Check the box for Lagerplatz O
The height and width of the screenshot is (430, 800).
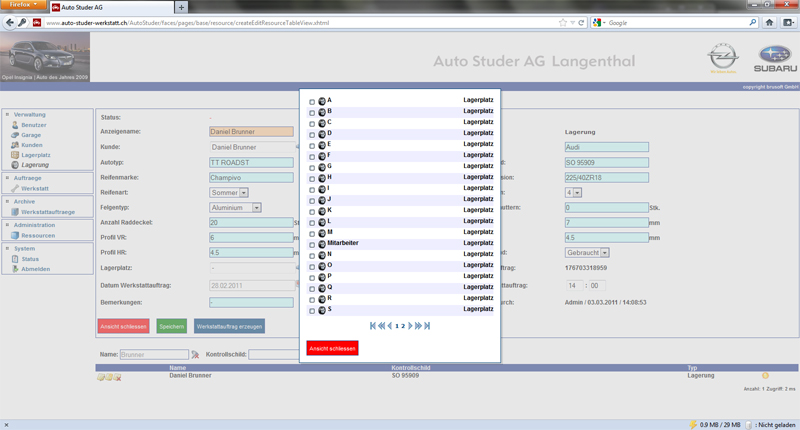click(x=312, y=267)
